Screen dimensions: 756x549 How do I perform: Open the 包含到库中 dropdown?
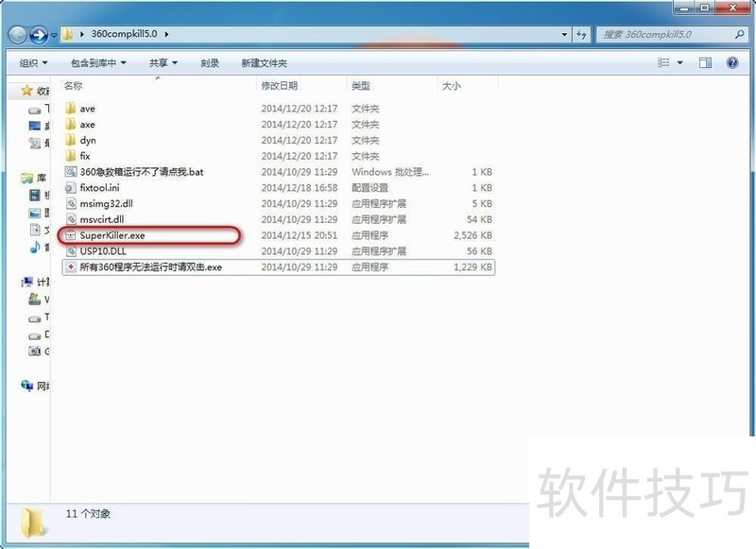point(98,63)
